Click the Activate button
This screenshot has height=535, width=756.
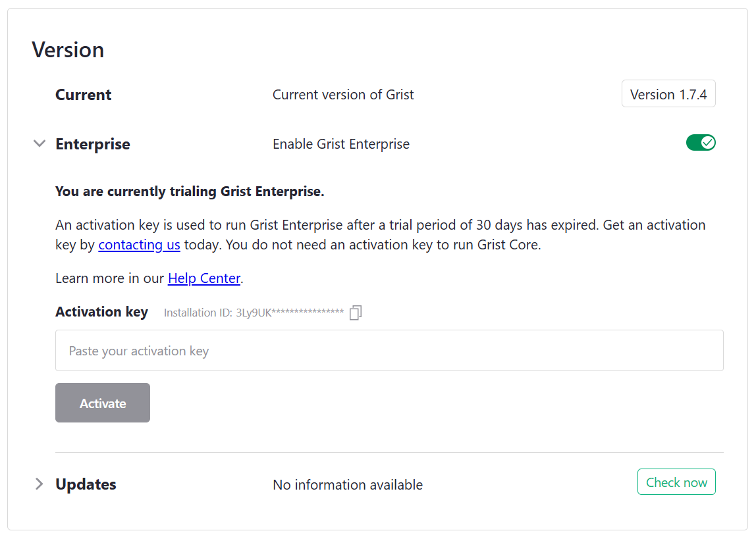(103, 403)
